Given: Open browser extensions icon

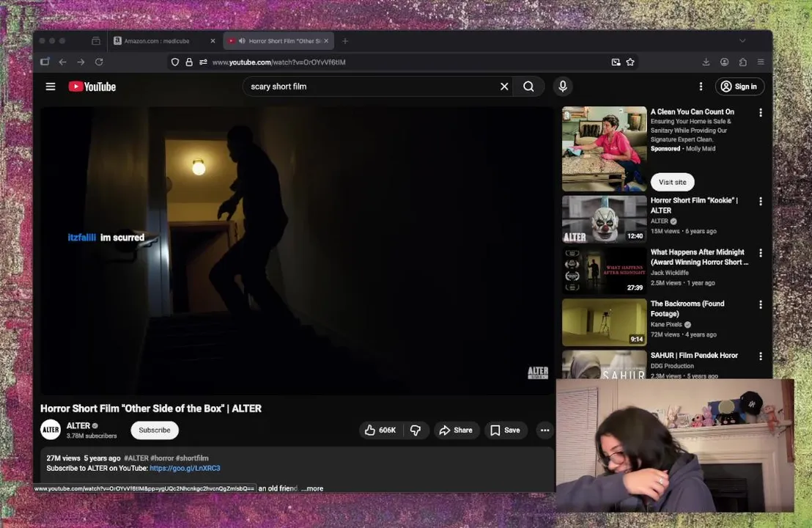Looking at the screenshot, I should 742,62.
